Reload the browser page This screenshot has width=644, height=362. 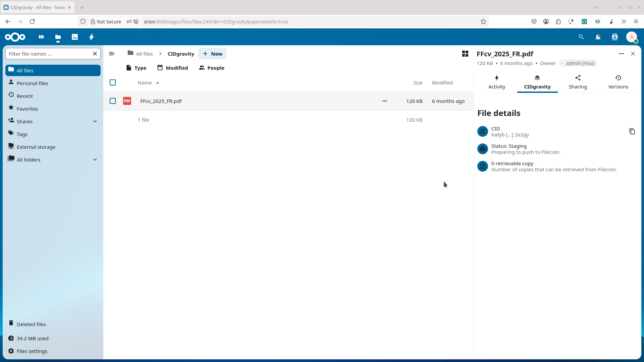32,21
